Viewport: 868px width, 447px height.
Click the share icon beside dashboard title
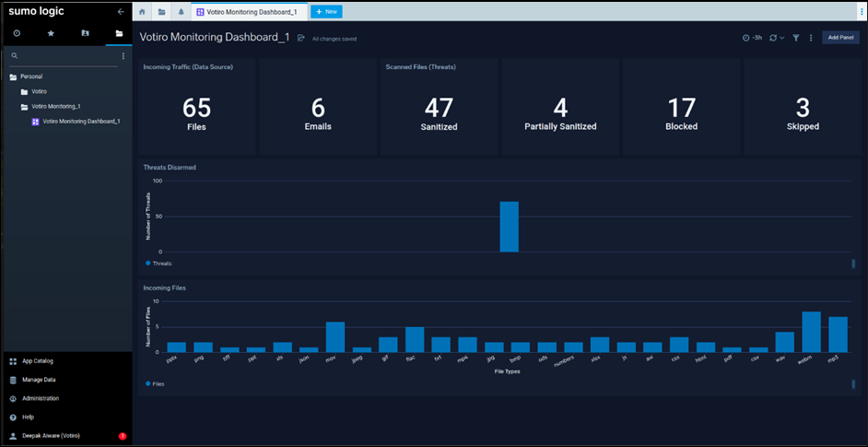[301, 38]
